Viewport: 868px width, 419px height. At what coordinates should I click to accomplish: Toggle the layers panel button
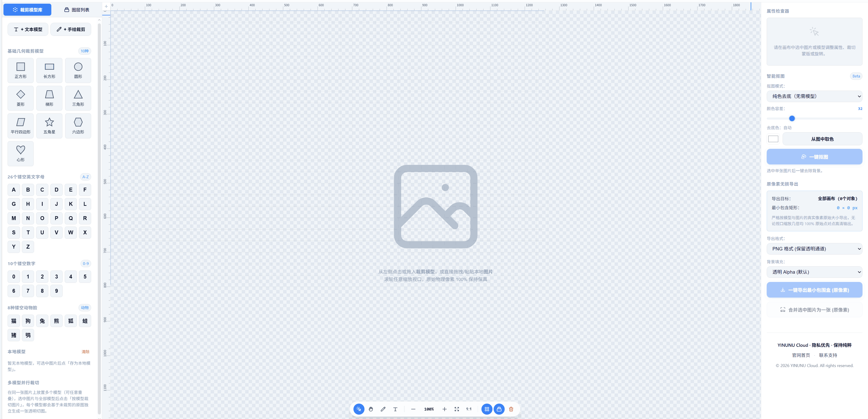[499, 409]
